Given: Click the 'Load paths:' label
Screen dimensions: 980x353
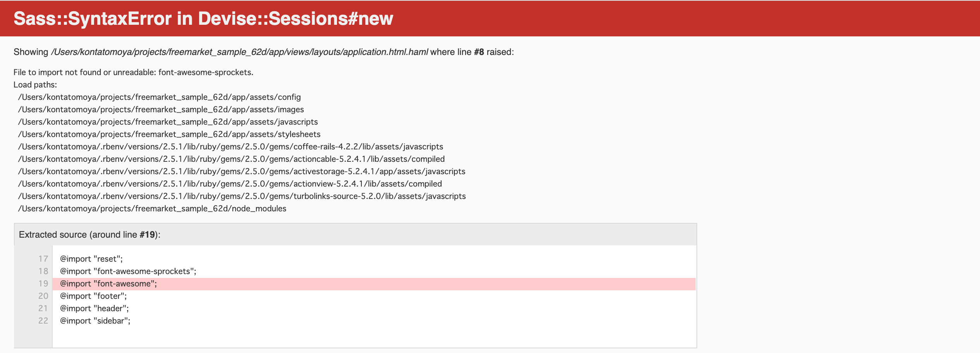Looking at the screenshot, I should (x=35, y=85).
